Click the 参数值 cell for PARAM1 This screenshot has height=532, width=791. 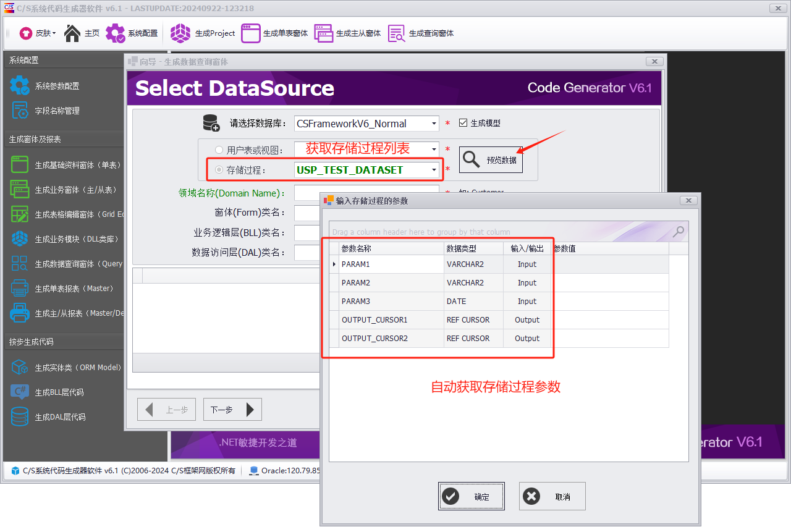[x=610, y=264]
